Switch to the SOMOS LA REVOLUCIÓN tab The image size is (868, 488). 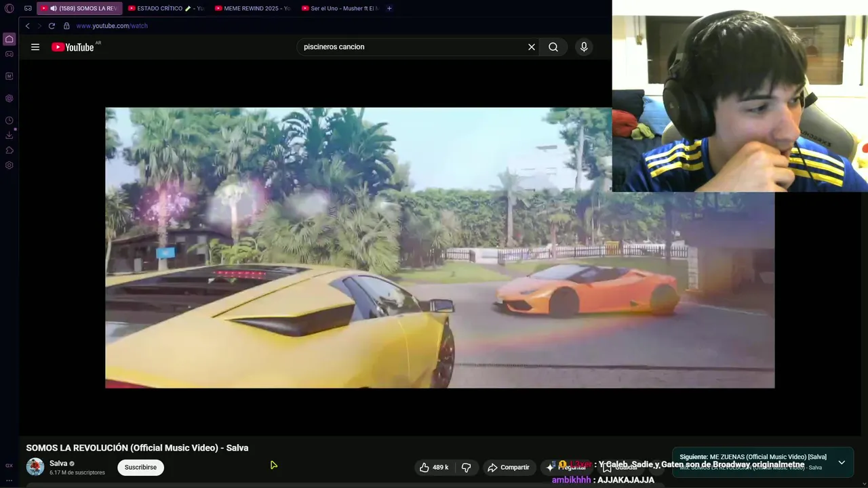tap(79, 8)
